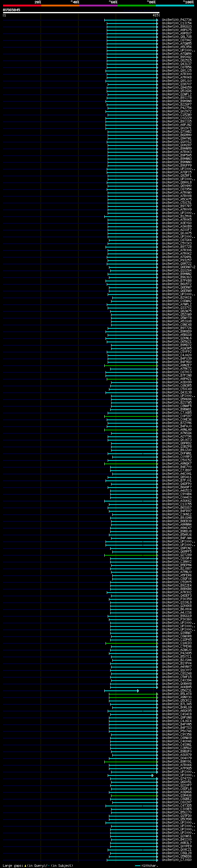Select label UniRef100_B9IIG5
The image size is (197, 868).
(x=176, y=122)
